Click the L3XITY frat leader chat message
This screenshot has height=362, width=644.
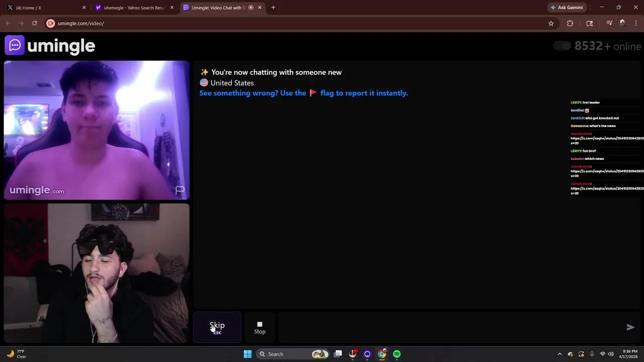tap(585, 103)
